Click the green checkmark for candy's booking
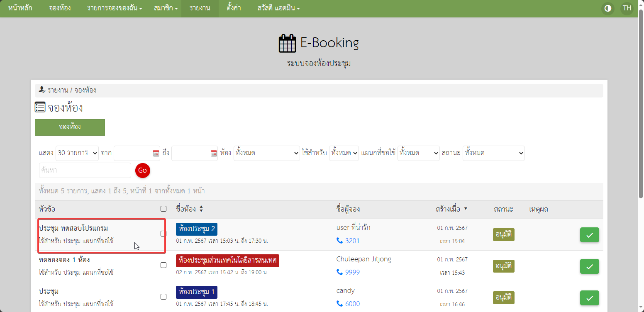Screen dimensions: 644x312 pyautogui.click(x=590, y=298)
